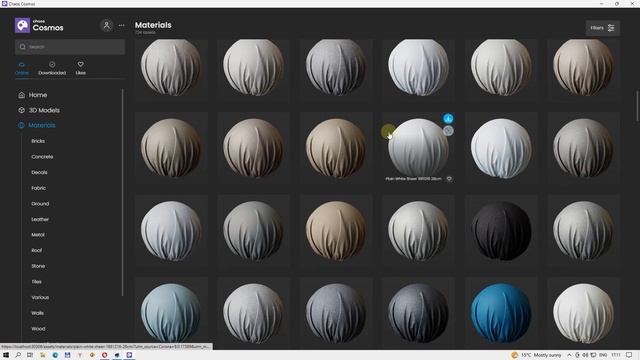The width and height of the screenshot is (640, 360).
Task: Choose the Walls category
Action: pos(37,313)
